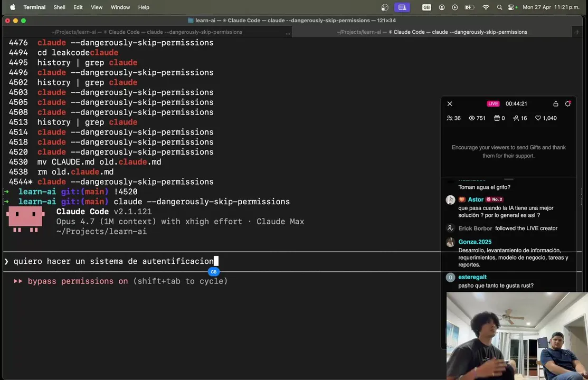588x380 pixels.
Task: Open the Wi-Fi status menu
Action: click(486, 7)
